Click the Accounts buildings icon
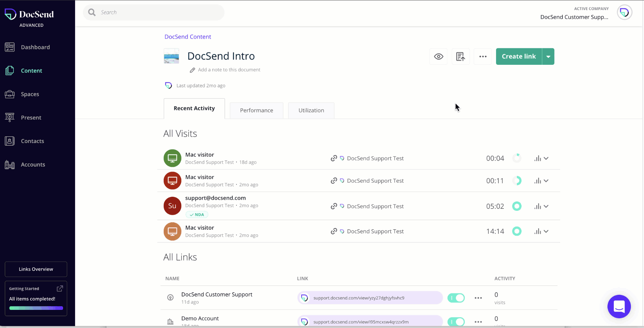644x328 pixels. [10, 165]
